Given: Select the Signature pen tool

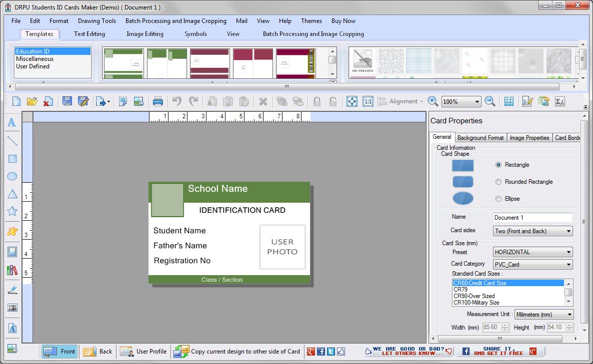Looking at the screenshot, I should pyautogui.click(x=12, y=290).
